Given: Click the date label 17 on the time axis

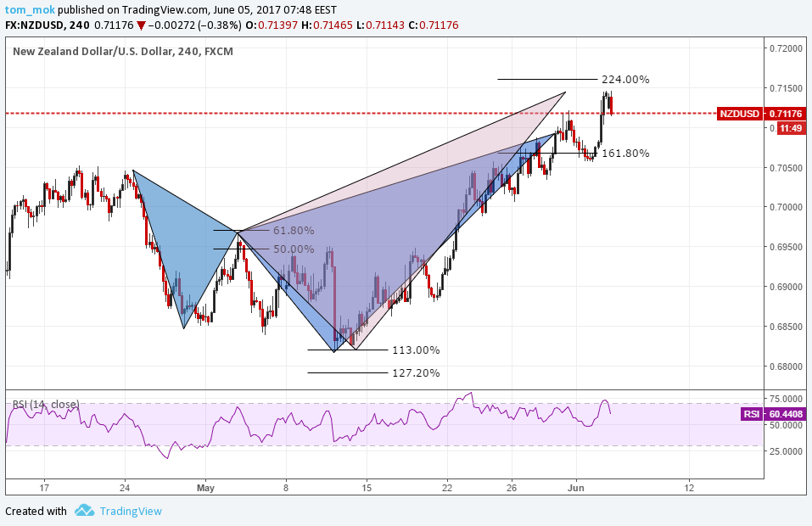Looking at the screenshot, I should pos(44,488).
